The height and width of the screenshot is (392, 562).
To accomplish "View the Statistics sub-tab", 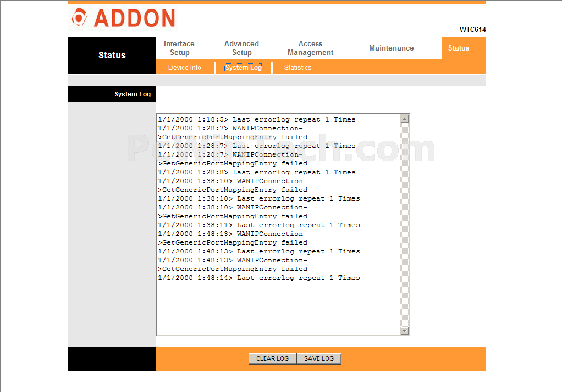I will [x=297, y=68].
